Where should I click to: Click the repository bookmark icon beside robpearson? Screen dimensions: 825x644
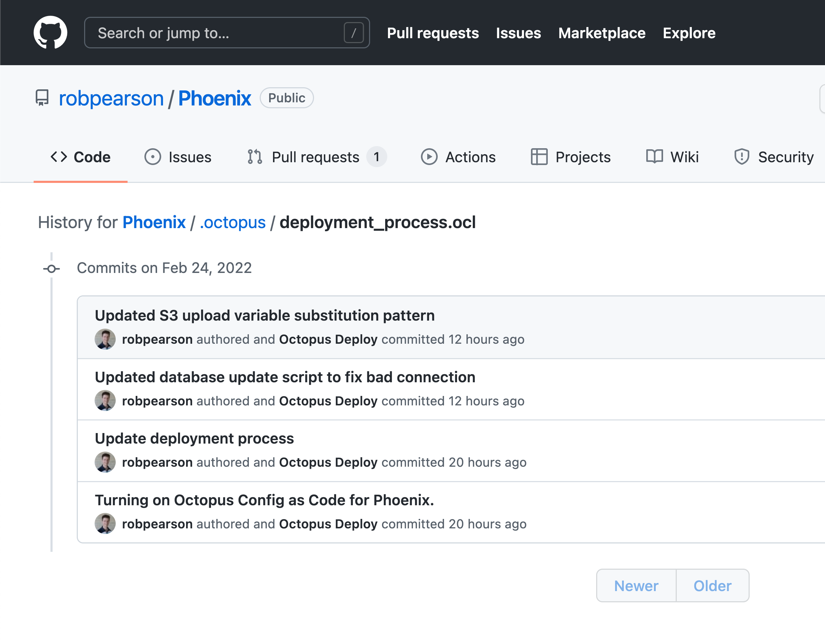tap(42, 98)
